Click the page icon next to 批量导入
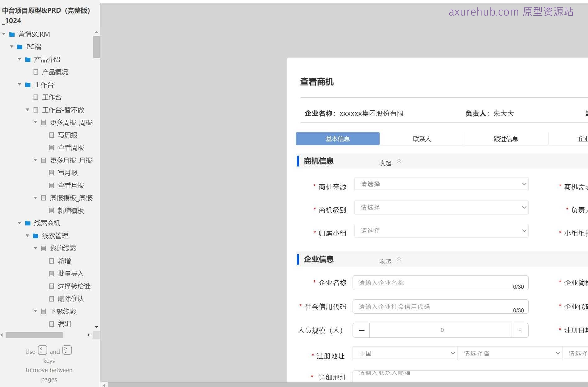This screenshot has height=387, width=588. click(51, 274)
